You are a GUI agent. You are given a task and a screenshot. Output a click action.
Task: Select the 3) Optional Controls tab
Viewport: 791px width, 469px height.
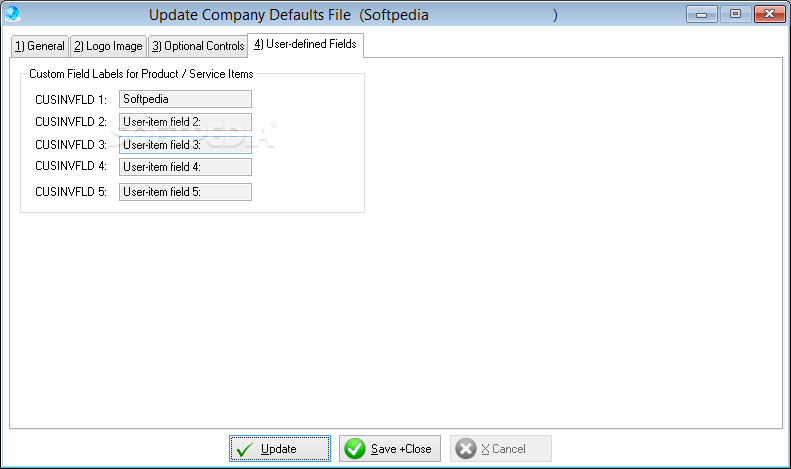(198, 46)
